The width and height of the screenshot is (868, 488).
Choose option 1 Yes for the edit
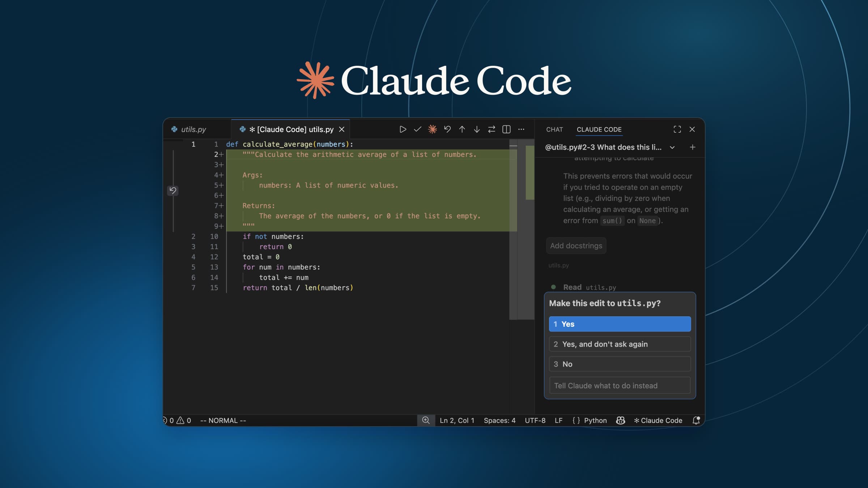[x=620, y=324]
